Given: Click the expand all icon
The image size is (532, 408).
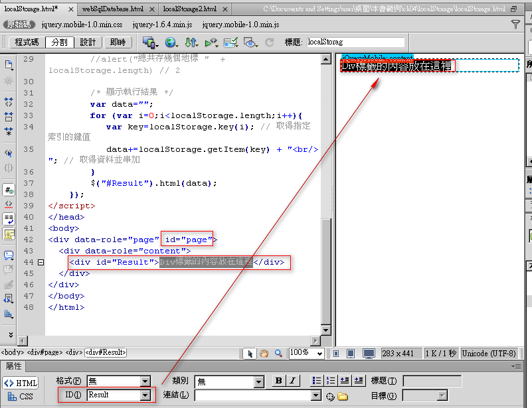Looking at the screenshot, I should point(9,131).
